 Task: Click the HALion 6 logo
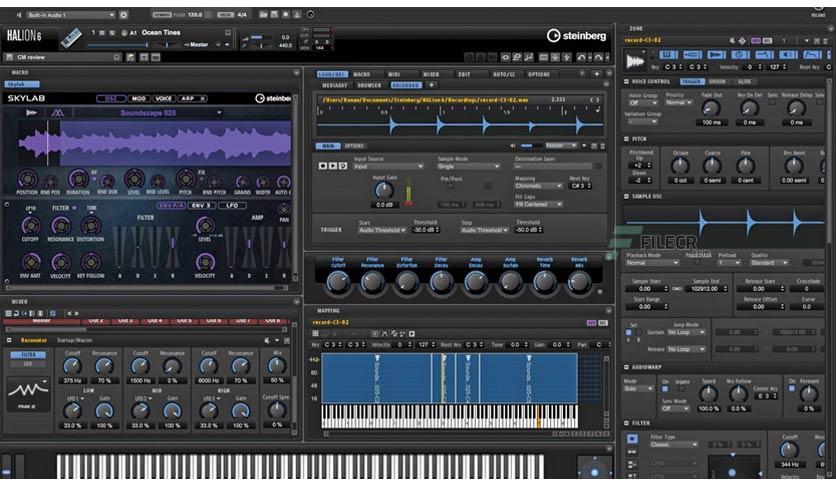[x=25, y=36]
